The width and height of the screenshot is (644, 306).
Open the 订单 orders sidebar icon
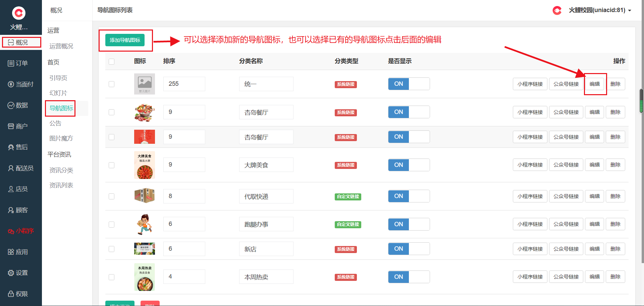(11, 63)
